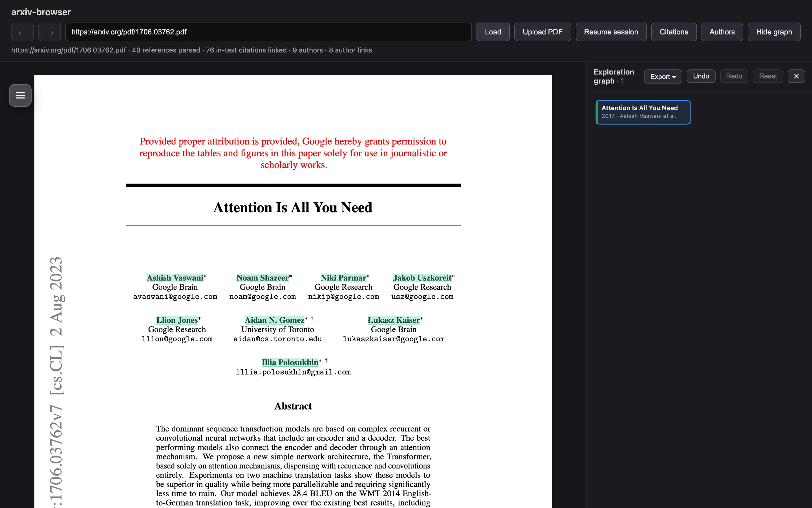The width and height of the screenshot is (812, 508).
Task: Click the arxiv-browser app title
Action: point(41,12)
